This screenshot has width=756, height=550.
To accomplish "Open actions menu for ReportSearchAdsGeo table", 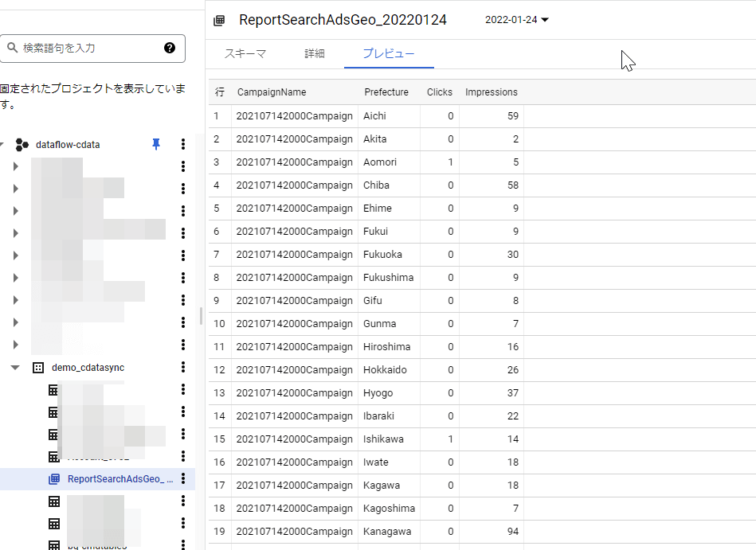I will (183, 479).
